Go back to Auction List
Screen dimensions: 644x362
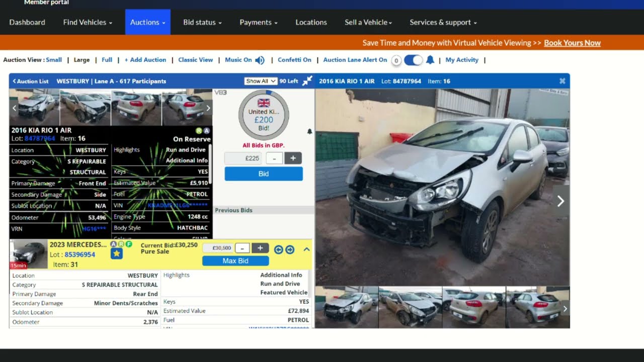click(31, 81)
